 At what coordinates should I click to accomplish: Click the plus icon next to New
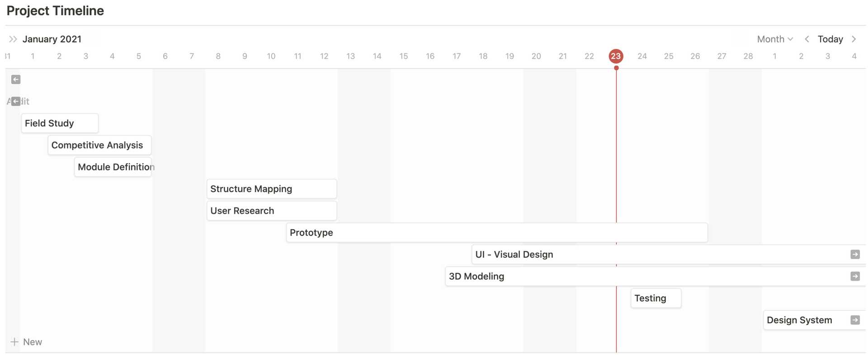click(14, 342)
